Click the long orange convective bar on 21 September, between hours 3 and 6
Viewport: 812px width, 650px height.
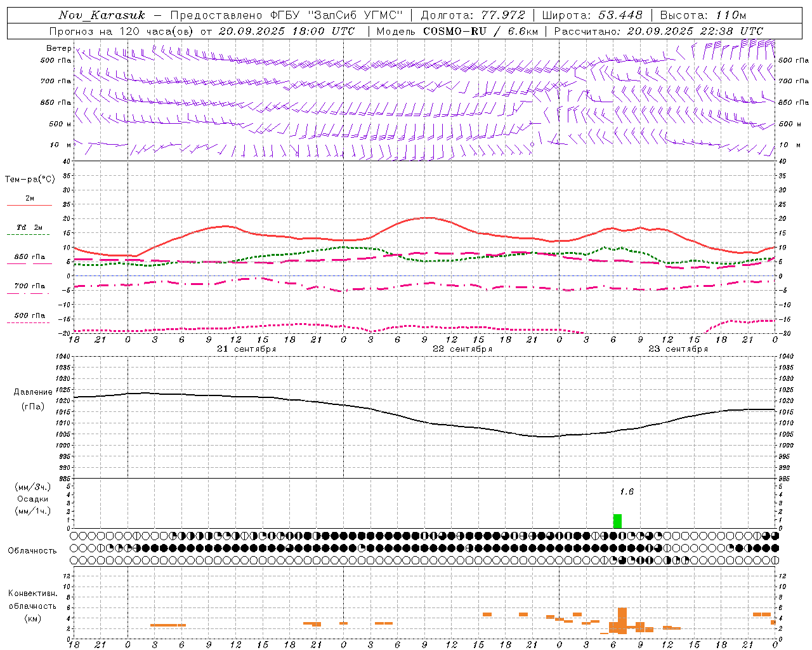(x=168, y=625)
